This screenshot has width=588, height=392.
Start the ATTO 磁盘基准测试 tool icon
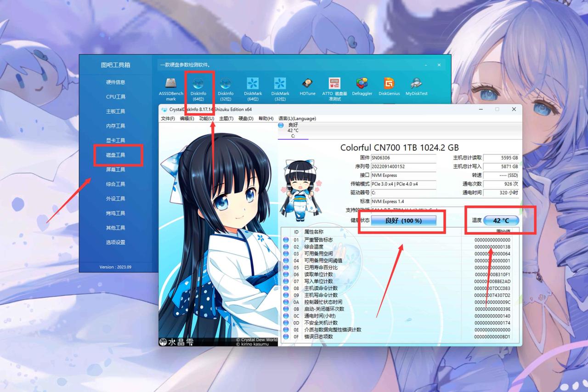pos(334,84)
